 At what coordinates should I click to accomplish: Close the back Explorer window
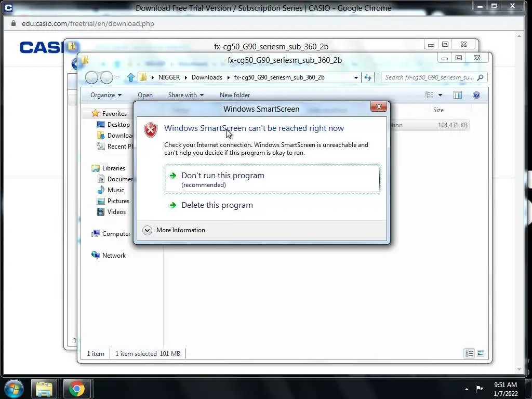(x=463, y=45)
